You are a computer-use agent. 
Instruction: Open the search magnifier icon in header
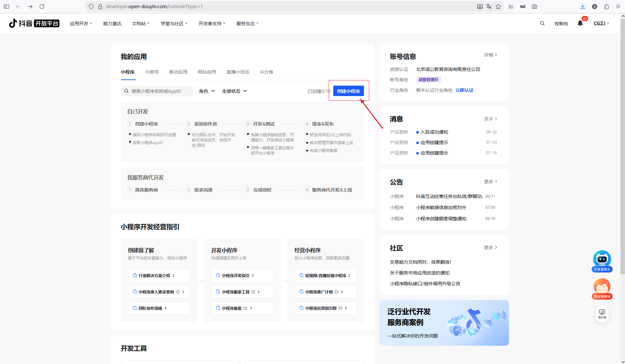click(542, 23)
